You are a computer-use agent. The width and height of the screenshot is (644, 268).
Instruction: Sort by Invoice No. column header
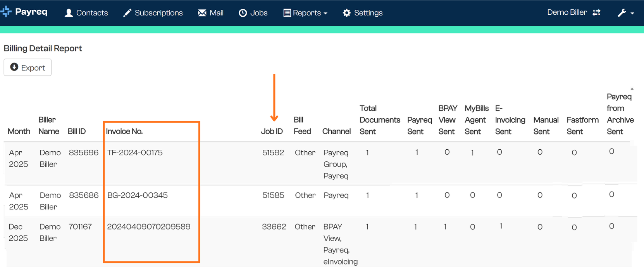click(x=124, y=131)
